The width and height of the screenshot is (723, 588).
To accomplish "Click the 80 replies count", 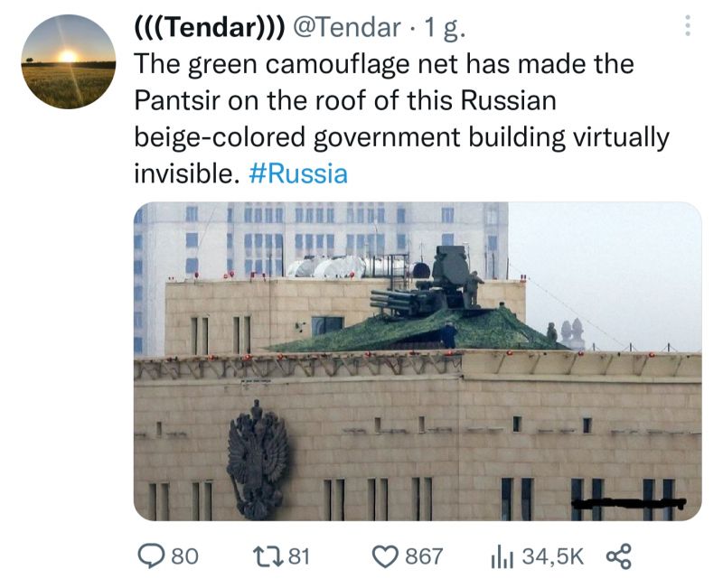I will tap(185, 556).
